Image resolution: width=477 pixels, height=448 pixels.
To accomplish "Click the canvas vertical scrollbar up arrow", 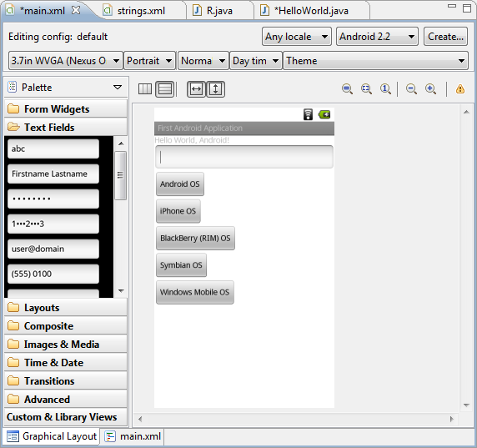I will [466, 112].
